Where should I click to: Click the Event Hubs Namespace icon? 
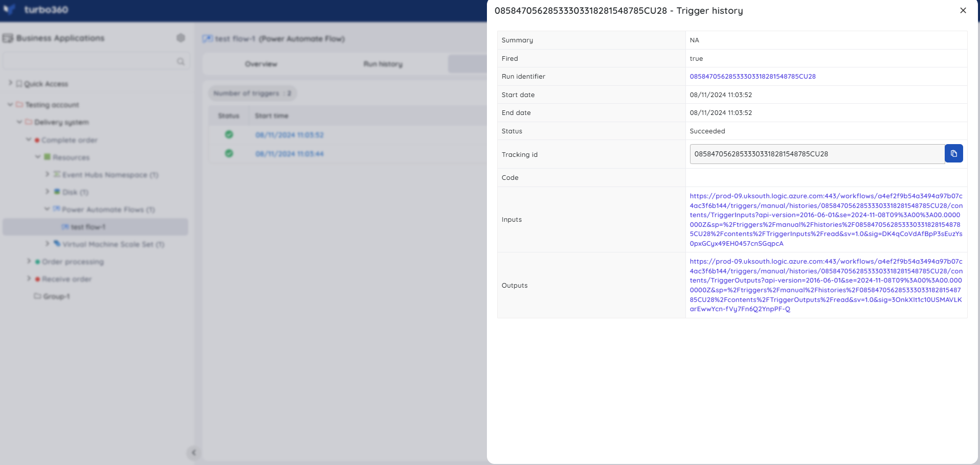pos(57,174)
